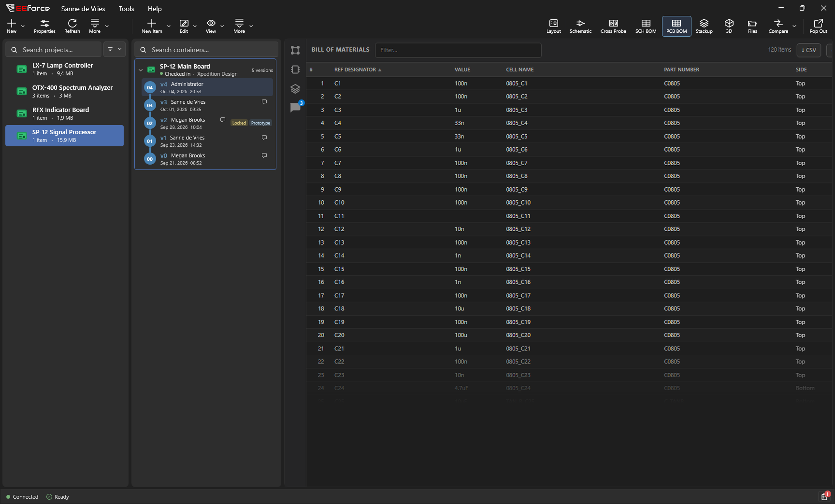
Task: Open the Layout view
Action: pos(553,26)
